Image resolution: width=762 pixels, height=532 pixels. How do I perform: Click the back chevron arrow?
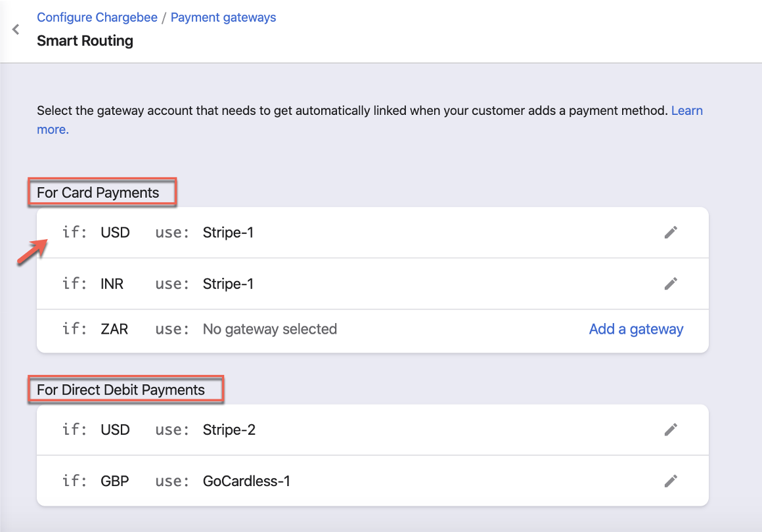pos(16,30)
